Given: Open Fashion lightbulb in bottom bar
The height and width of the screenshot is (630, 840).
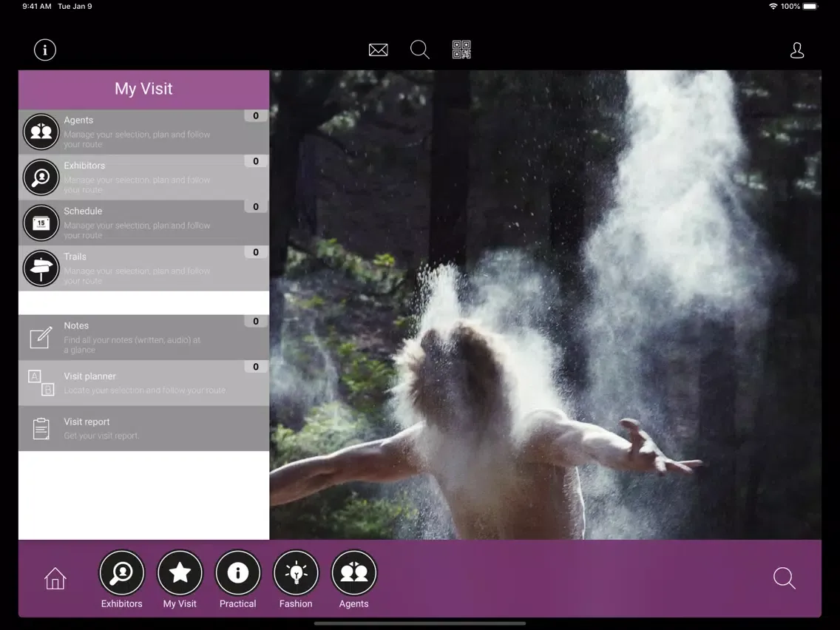Looking at the screenshot, I should coord(296,572).
